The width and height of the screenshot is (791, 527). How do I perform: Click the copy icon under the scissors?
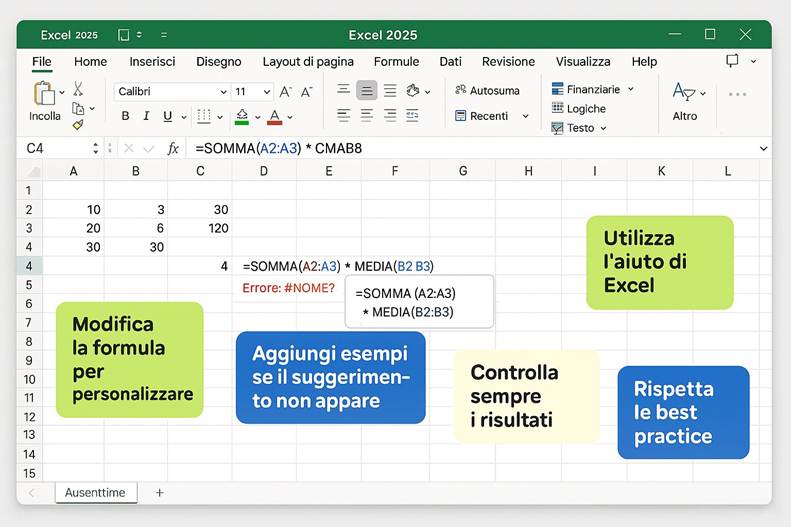[x=78, y=108]
